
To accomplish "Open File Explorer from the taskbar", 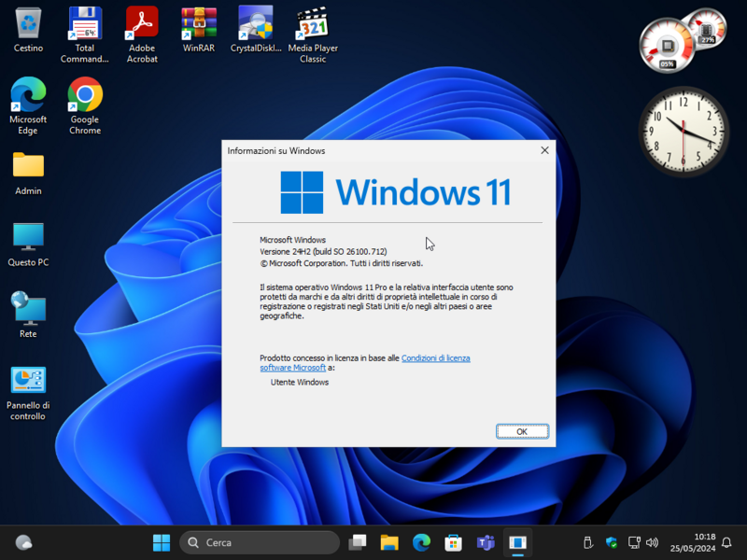I will pyautogui.click(x=389, y=542).
